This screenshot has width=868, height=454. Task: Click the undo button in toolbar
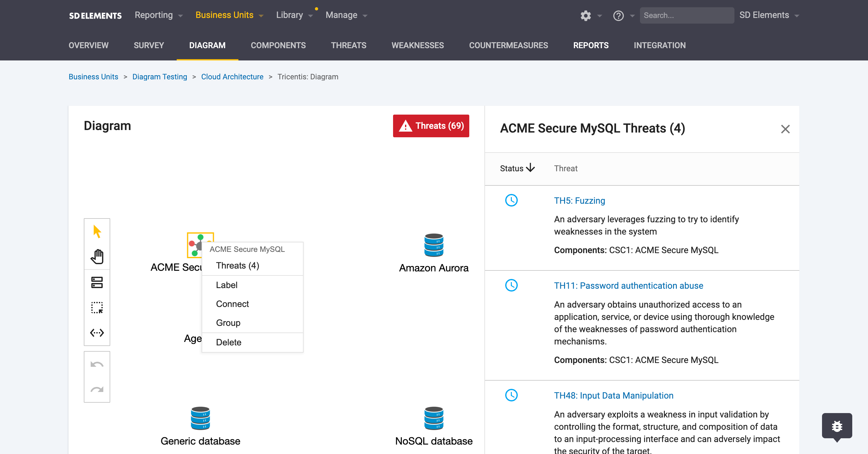[x=96, y=365]
